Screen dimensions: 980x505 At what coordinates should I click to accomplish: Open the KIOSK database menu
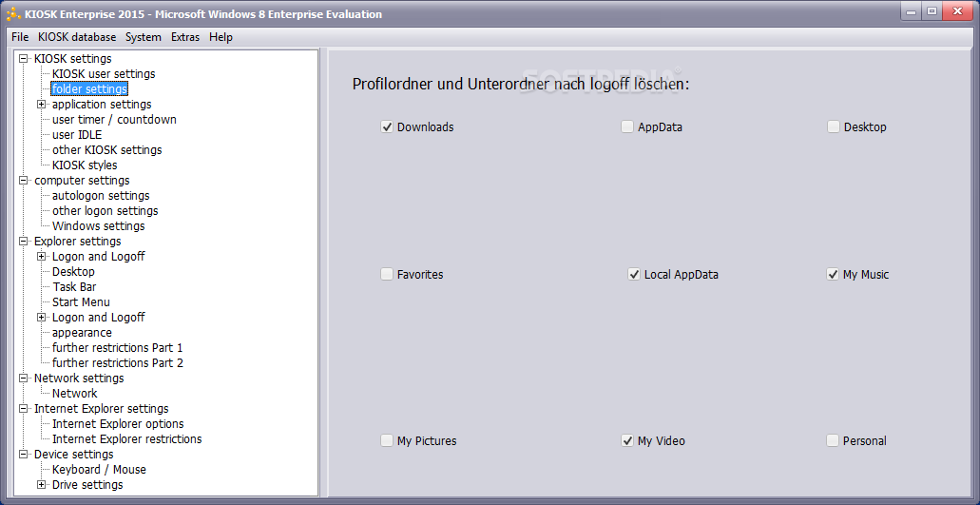77,37
